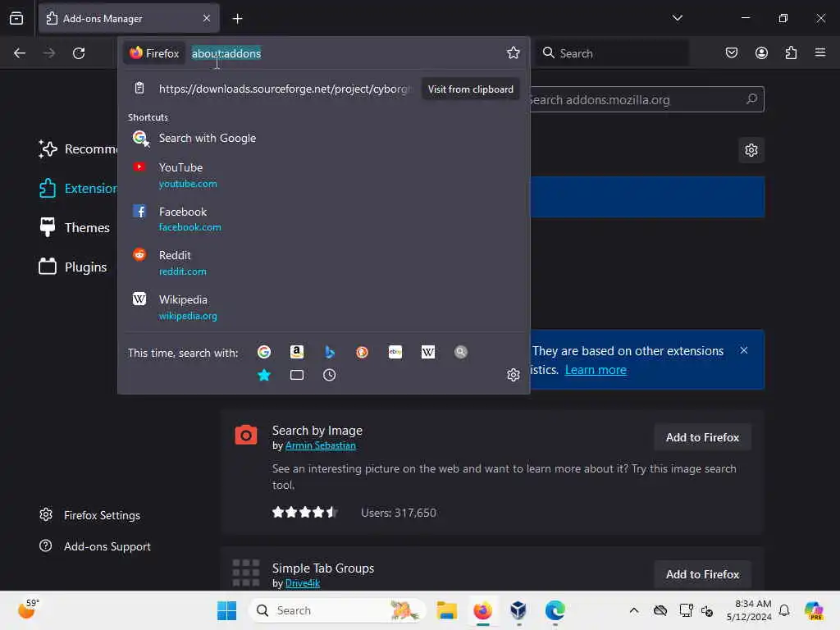840x630 pixels.
Task: Show hidden system tray icons
Action: (x=634, y=610)
